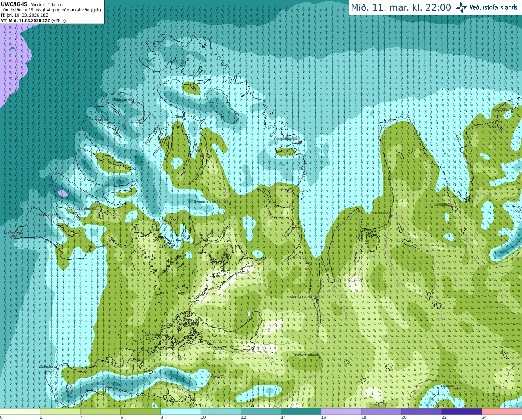
Task: Click the UWC/IG-IS model title text
Action: click(14, 4)
